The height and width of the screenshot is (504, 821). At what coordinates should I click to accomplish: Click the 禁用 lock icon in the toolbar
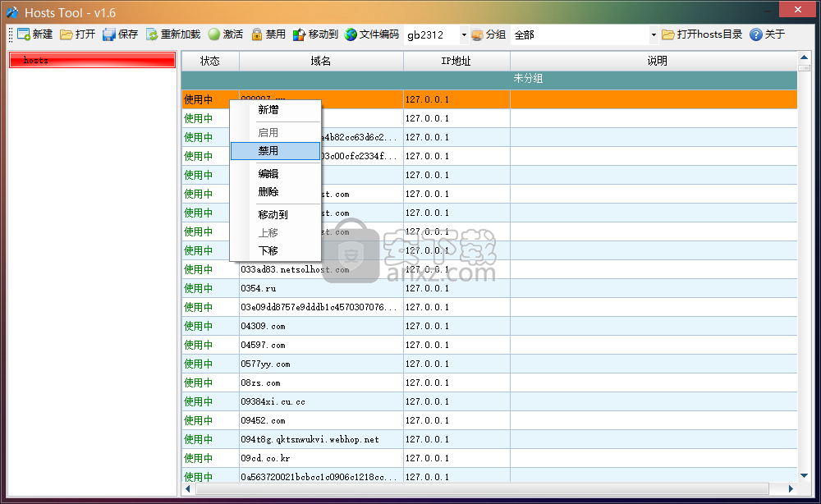(x=256, y=34)
